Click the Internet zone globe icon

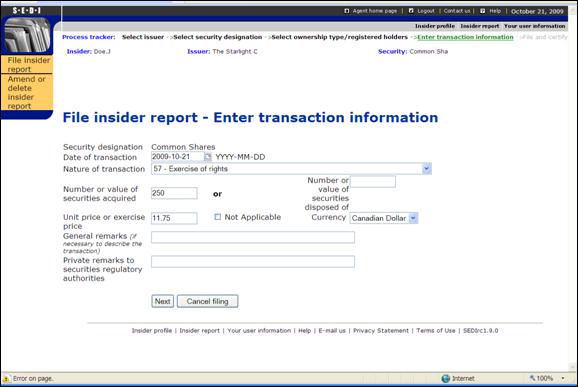[446, 379]
